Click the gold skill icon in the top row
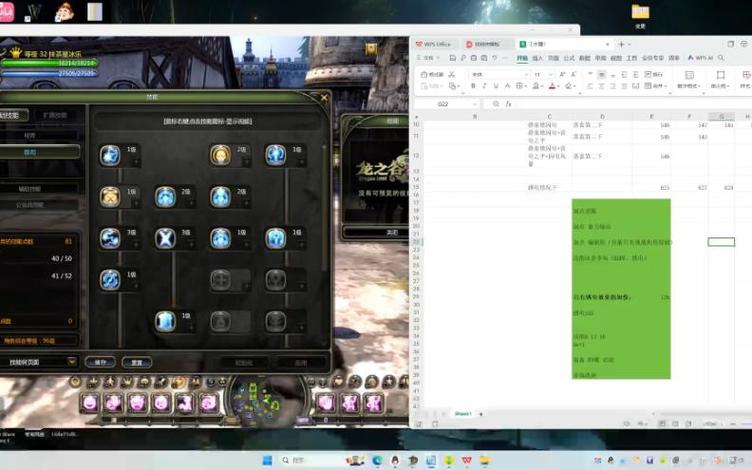This screenshot has height=470, width=752. click(x=220, y=154)
